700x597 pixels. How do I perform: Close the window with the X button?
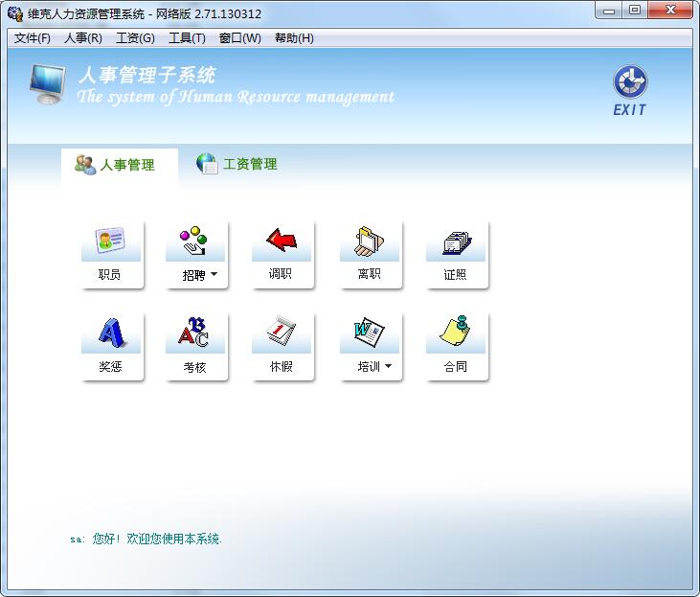coord(670,11)
